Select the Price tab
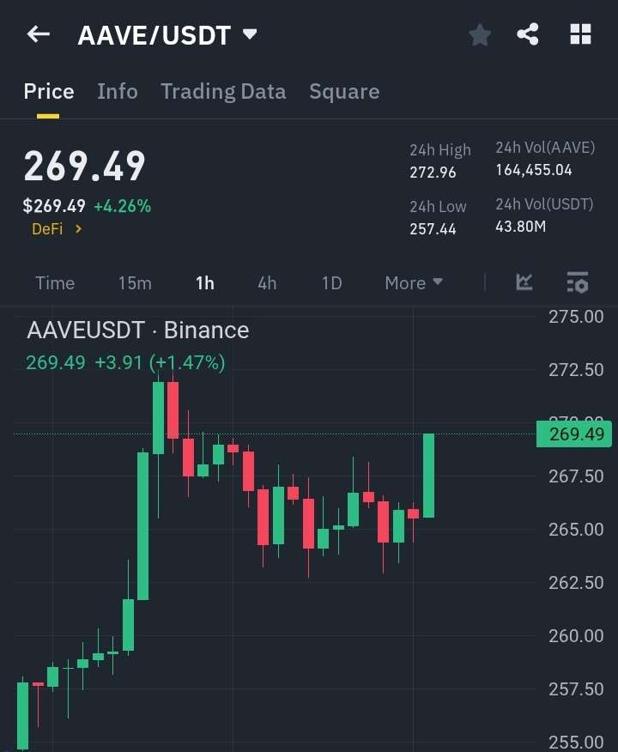The height and width of the screenshot is (752, 618). click(x=49, y=91)
